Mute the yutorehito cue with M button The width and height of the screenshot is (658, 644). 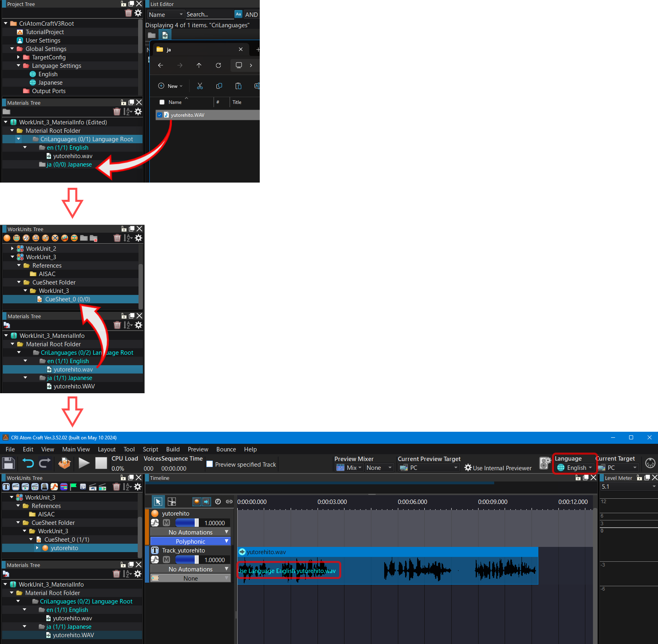pos(166,523)
